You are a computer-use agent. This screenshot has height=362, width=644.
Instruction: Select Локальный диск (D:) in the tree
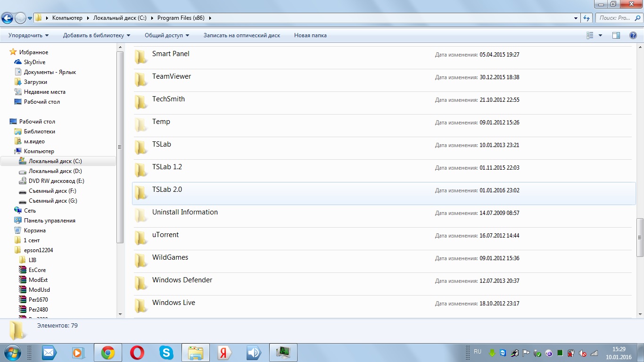(55, 171)
